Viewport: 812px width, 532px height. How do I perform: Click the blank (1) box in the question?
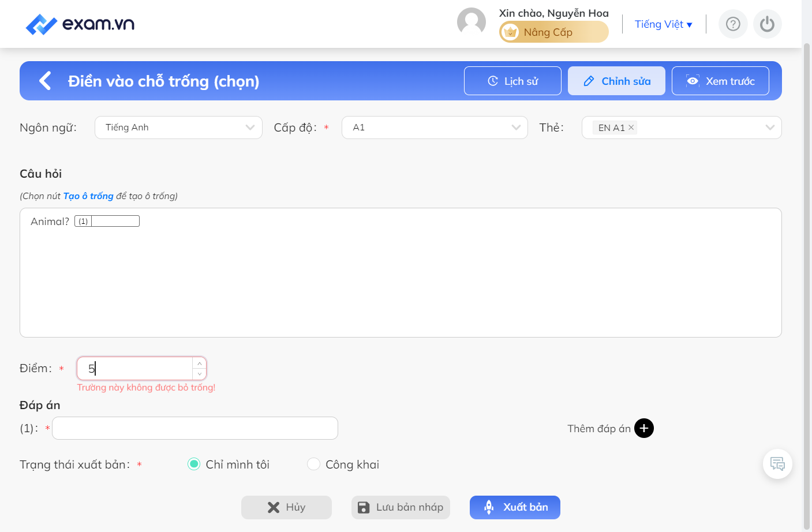(x=107, y=221)
